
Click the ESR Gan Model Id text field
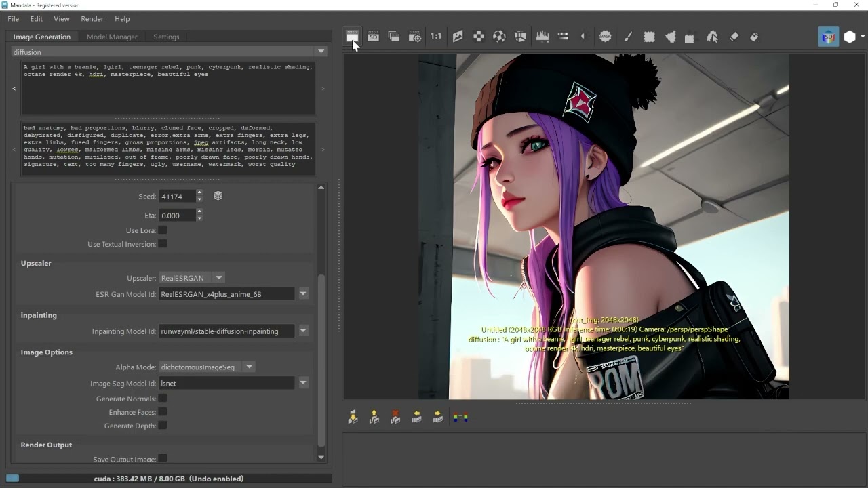(x=227, y=293)
